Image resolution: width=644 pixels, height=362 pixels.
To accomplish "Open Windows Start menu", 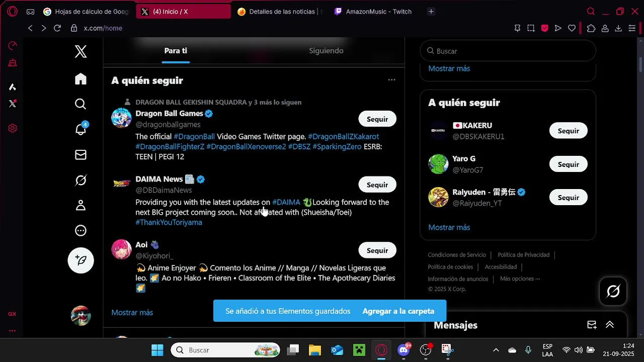I will click(x=157, y=350).
